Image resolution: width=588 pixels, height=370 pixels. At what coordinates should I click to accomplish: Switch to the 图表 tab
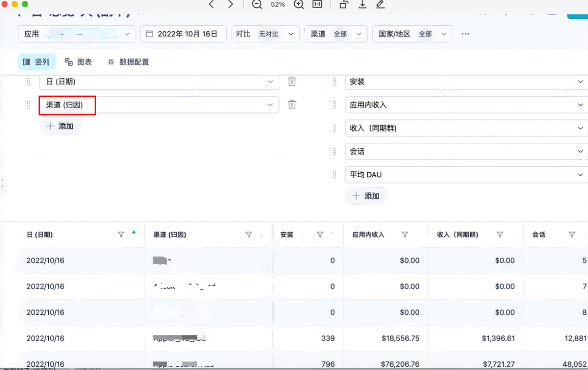(78, 62)
